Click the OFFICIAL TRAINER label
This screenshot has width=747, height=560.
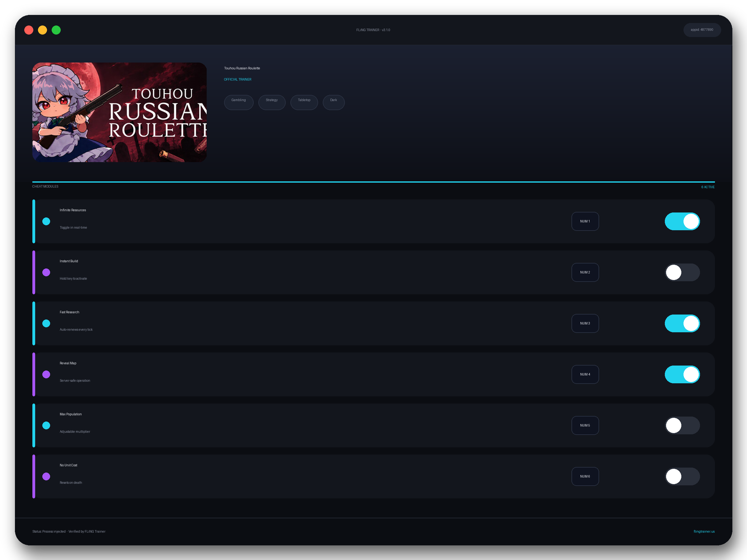point(237,79)
